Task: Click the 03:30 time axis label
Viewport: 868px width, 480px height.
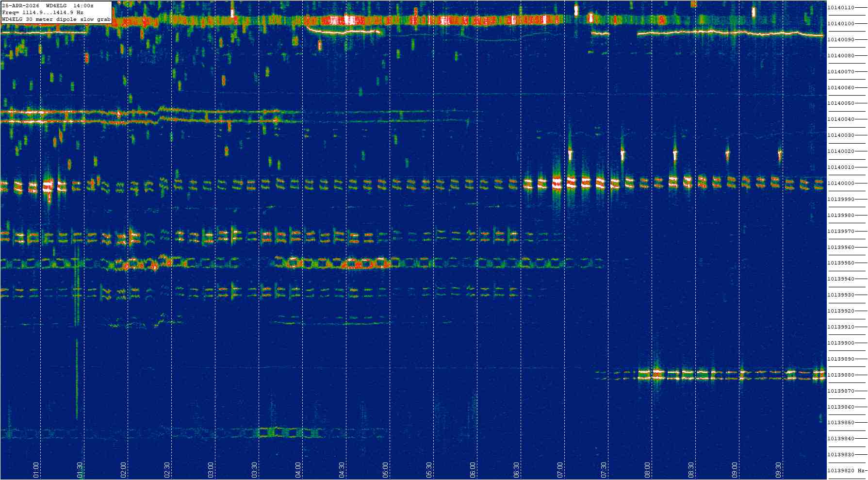Action: tap(255, 470)
